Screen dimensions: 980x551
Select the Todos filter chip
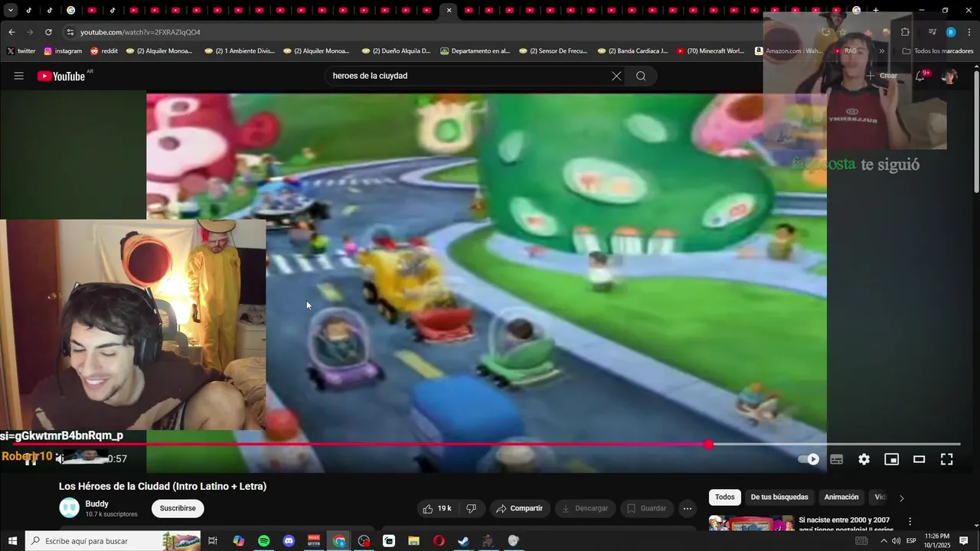pos(724,497)
